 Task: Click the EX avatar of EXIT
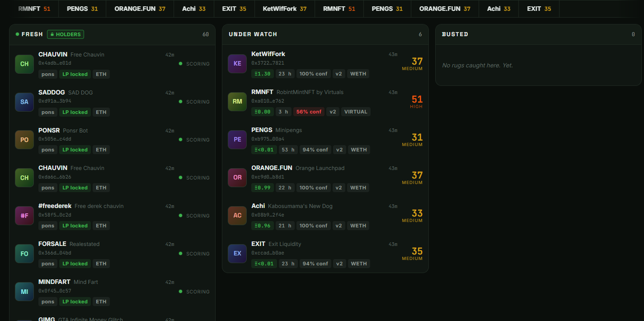pos(237,254)
